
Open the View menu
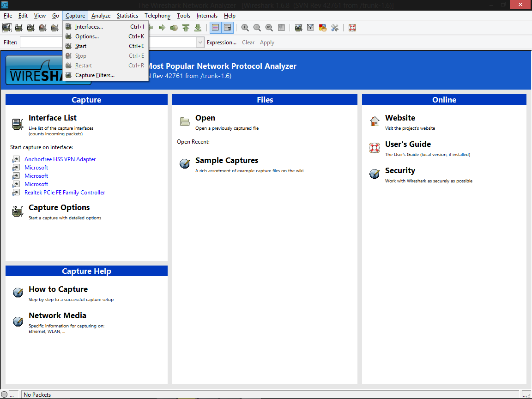(40, 16)
